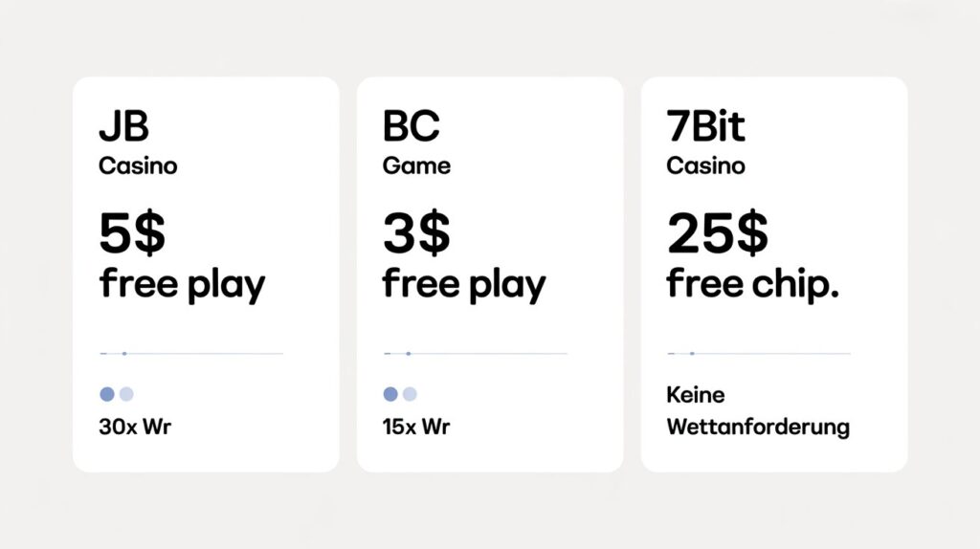Click the 3$ bonus amount
This screenshot has width=980, height=549.
[x=416, y=233]
